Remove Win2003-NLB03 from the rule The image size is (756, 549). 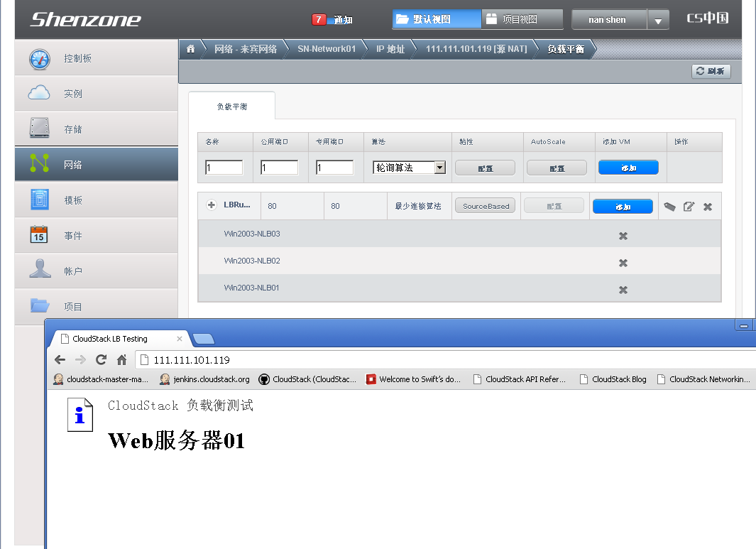(x=623, y=236)
